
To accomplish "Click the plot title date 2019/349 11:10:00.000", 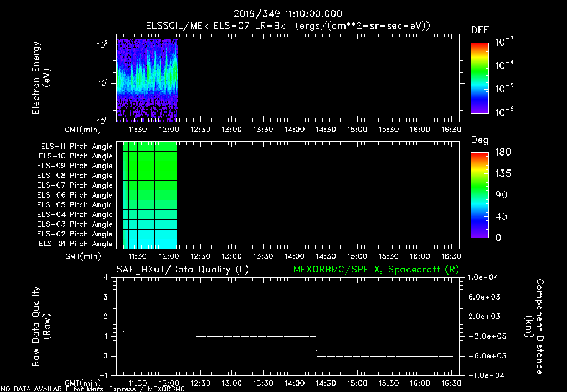I will click(288, 14).
